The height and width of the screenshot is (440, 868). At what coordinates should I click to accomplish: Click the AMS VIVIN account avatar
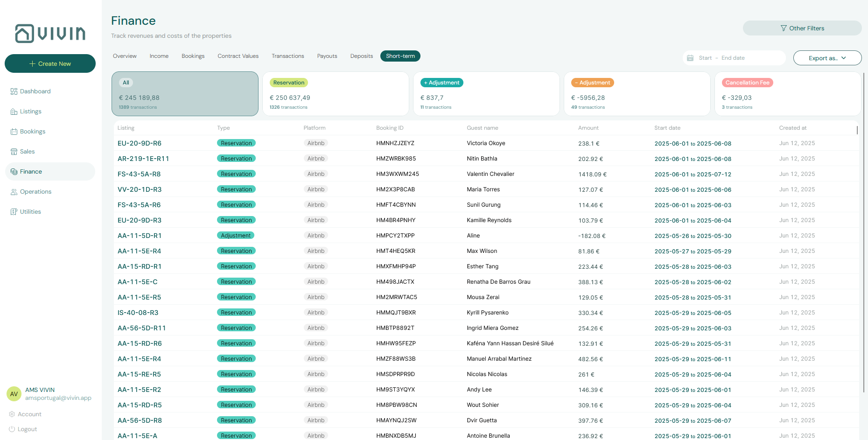click(x=14, y=394)
